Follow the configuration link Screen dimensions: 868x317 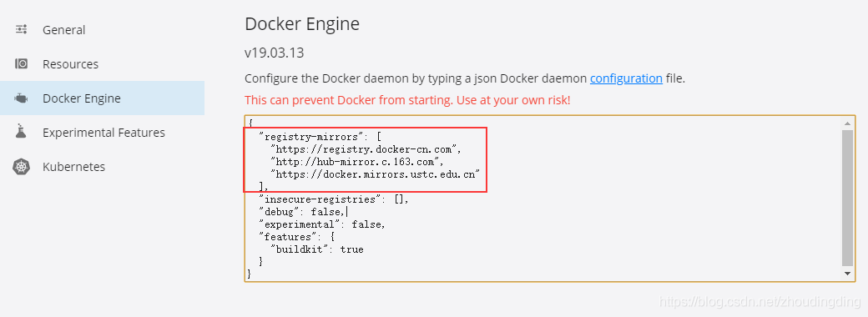[626, 78]
